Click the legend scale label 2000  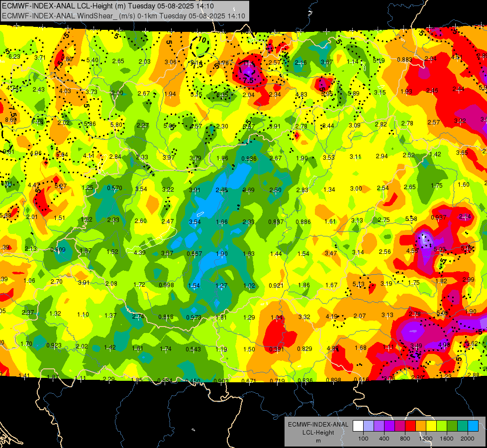[468, 439]
